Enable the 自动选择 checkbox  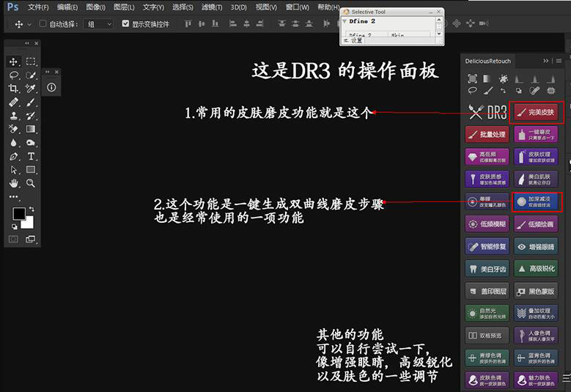point(43,23)
